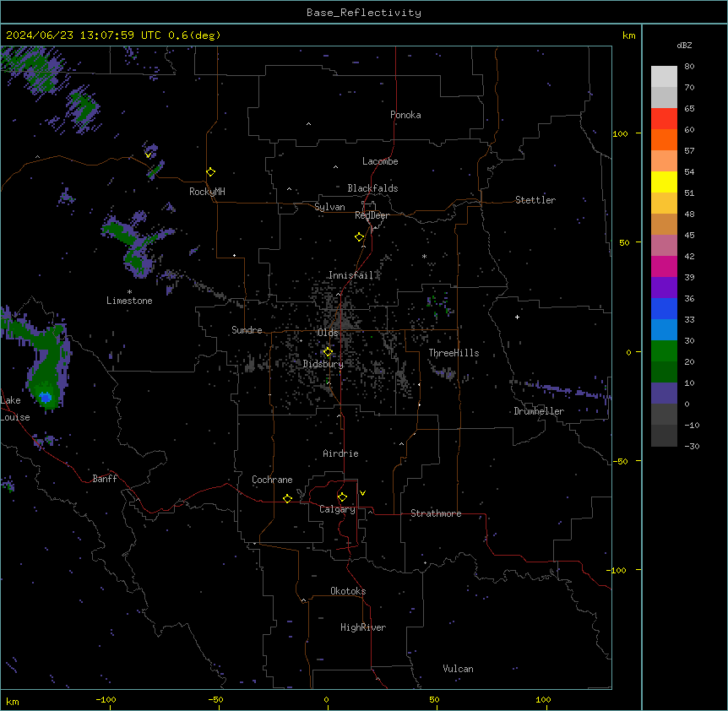Screen dimensions: 728x711
Task: Click the asterisk marker above Limestone
Action: coord(129,292)
